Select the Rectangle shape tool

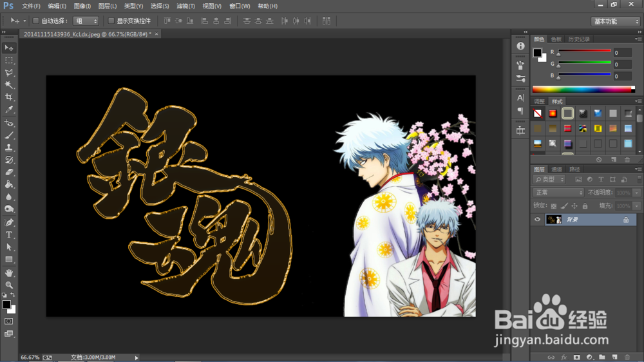tap(8, 260)
